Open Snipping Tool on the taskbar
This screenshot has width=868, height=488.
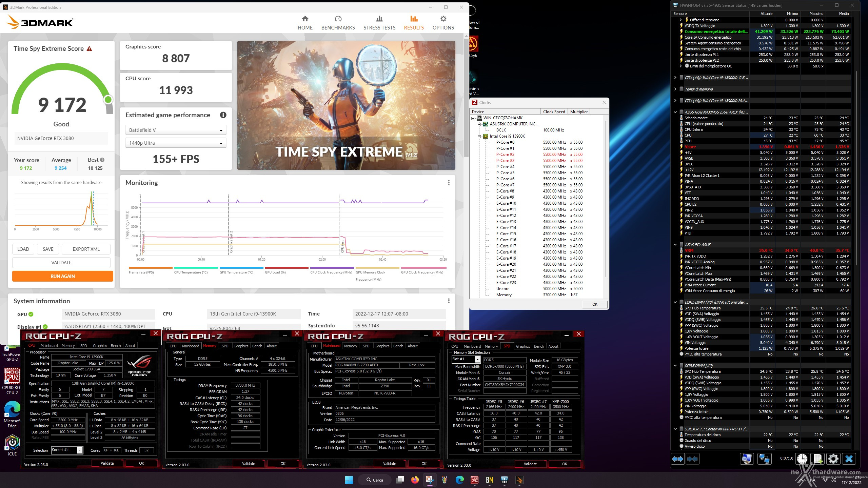point(430,480)
